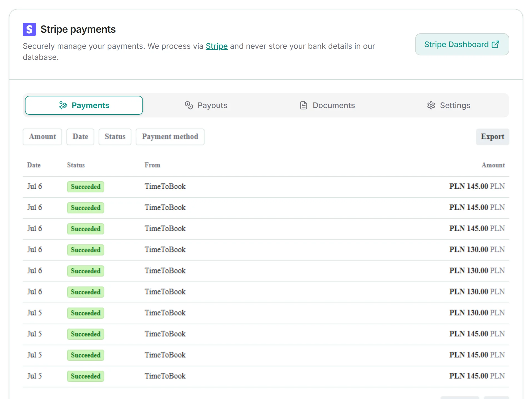Click the From column header

tap(152, 165)
